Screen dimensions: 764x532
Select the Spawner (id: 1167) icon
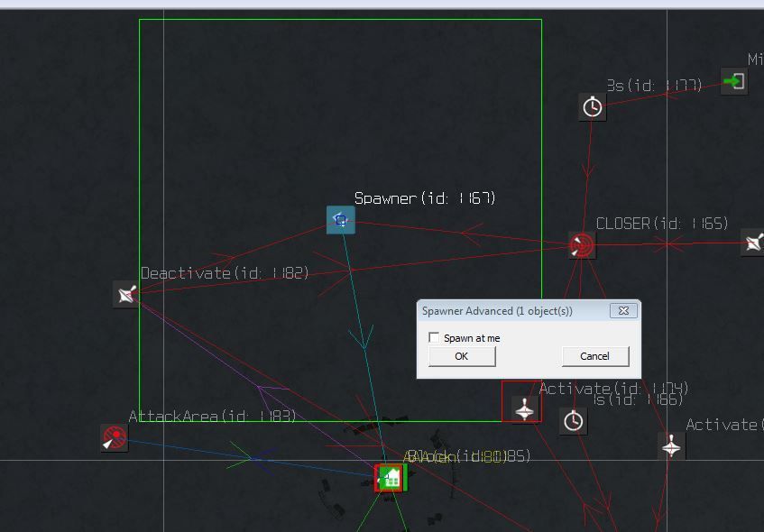pyautogui.click(x=340, y=219)
